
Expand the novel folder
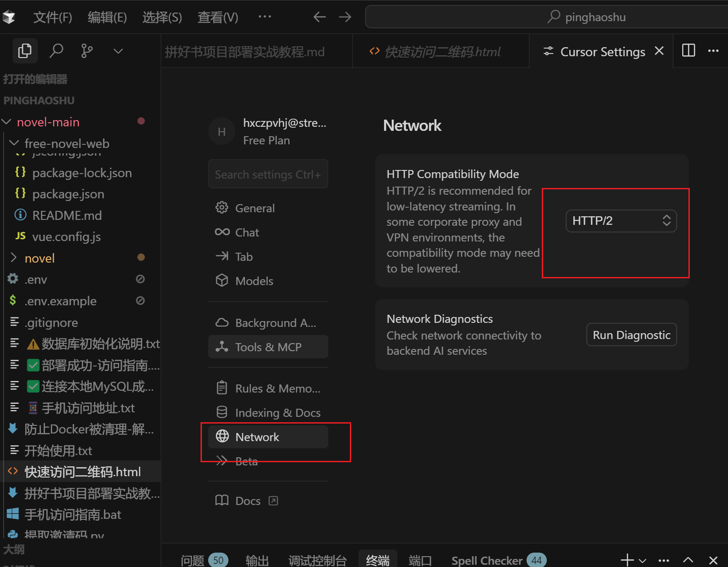tap(13, 258)
